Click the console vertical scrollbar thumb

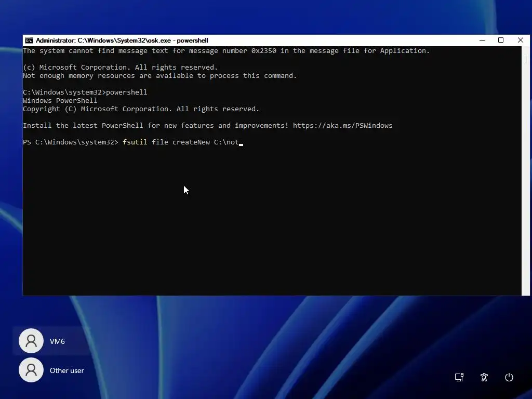tap(526, 58)
